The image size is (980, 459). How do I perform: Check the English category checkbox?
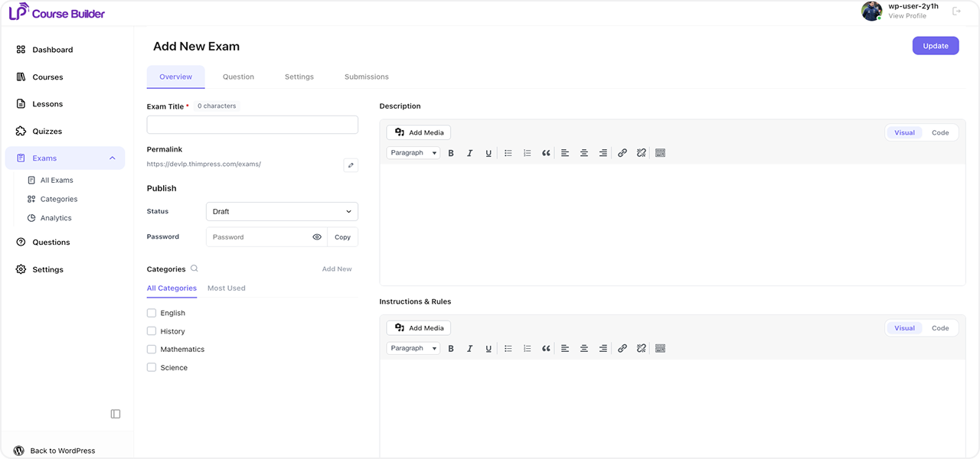[152, 313]
